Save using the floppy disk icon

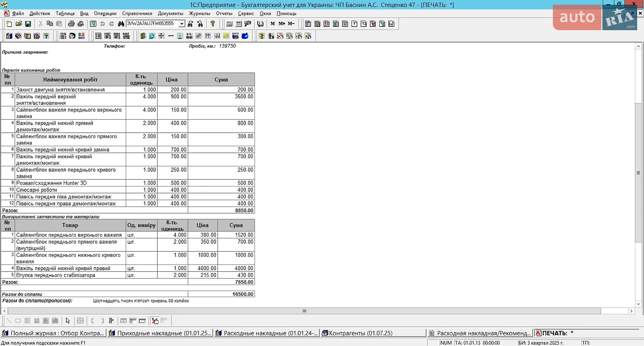tap(28, 24)
